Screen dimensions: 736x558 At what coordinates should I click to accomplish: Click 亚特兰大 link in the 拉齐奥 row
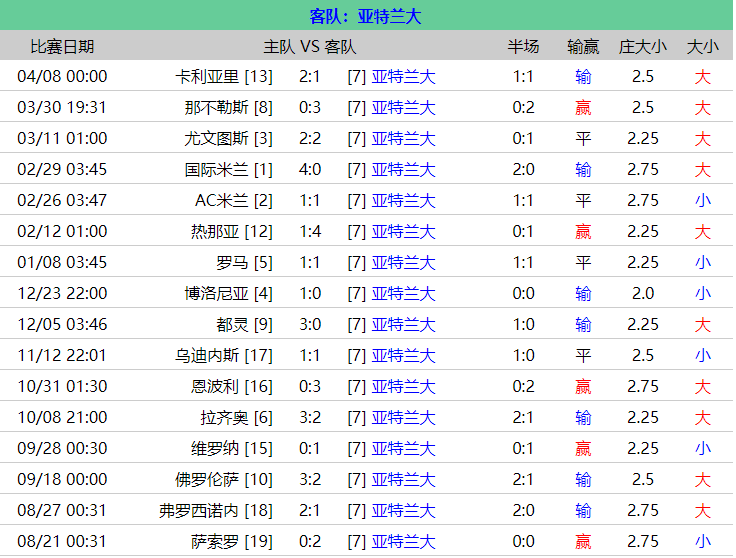pyautogui.click(x=403, y=417)
